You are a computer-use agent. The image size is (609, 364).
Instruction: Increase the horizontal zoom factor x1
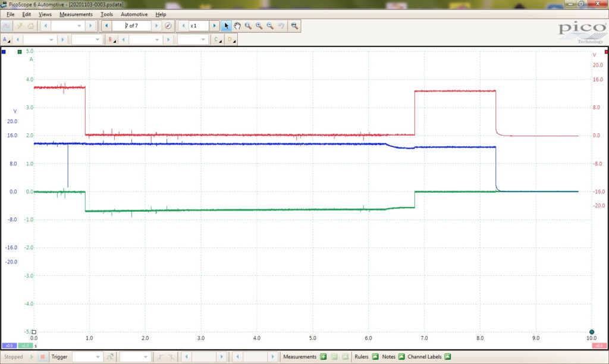click(214, 26)
